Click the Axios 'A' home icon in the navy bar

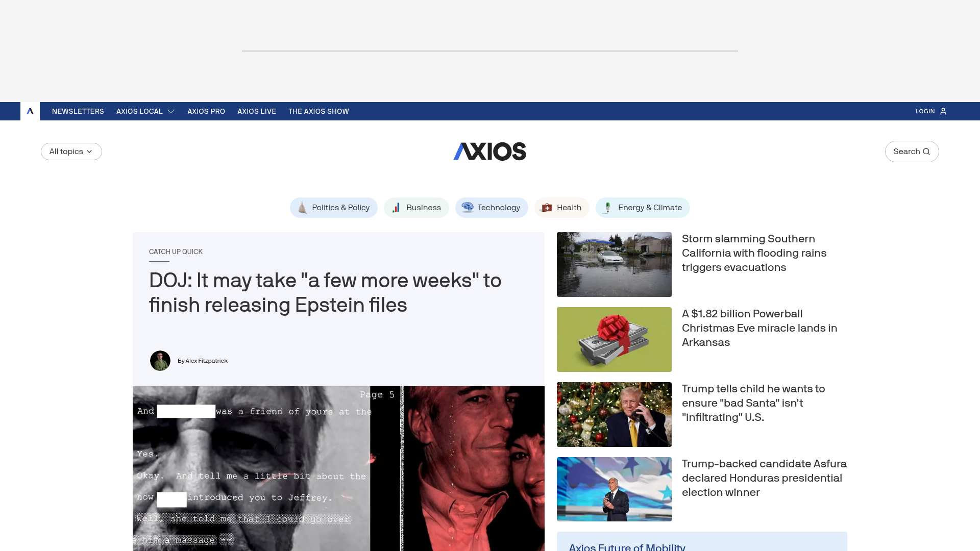click(30, 111)
